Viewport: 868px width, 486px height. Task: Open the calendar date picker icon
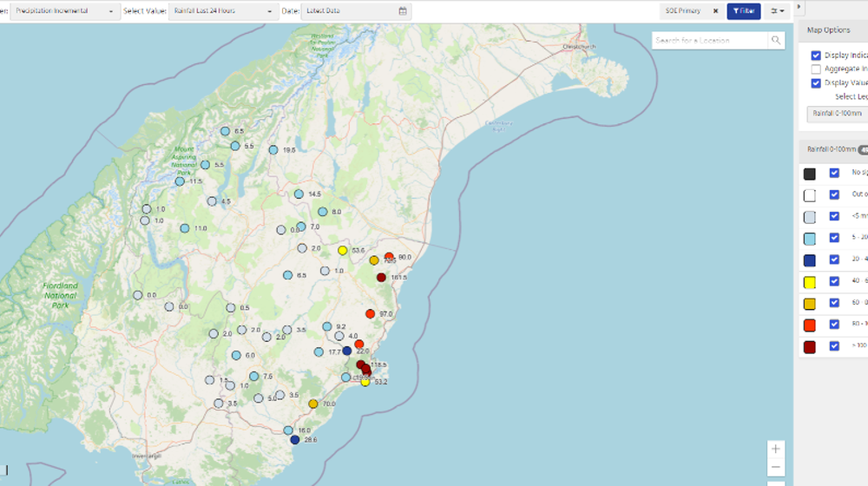tap(403, 11)
